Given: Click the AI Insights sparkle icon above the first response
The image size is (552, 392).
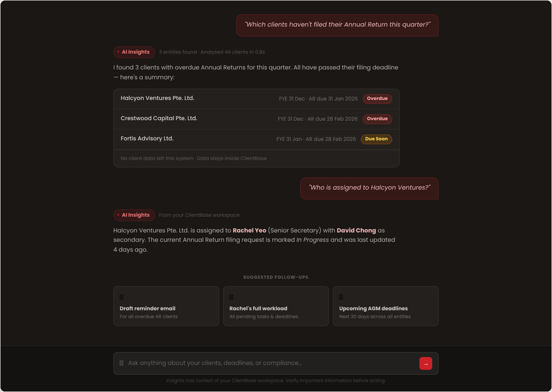Looking at the screenshot, I should coord(119,52).
